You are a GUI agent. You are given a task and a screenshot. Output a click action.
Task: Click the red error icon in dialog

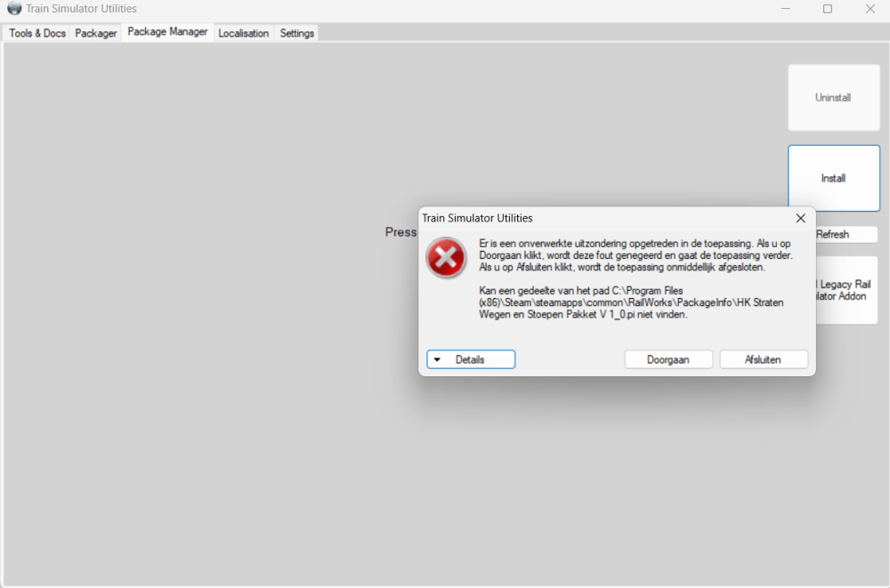445,257
